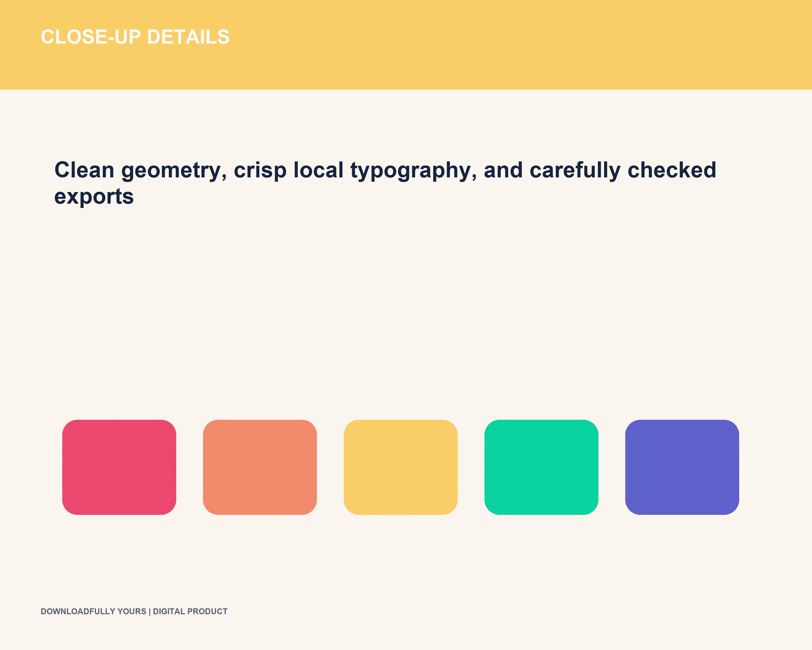Click the CLOSE-UP DETAILS title
Screen dimensions: 812x650
point(135,37)
